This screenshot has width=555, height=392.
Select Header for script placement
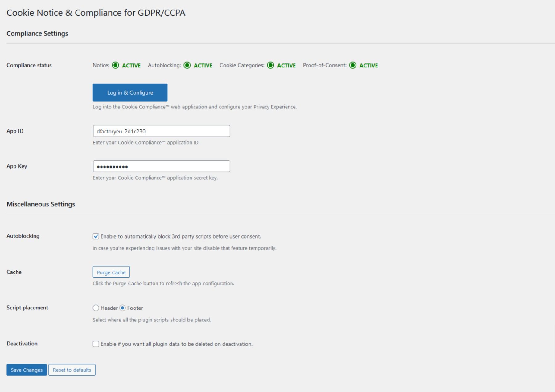click(x=96, y=308)
